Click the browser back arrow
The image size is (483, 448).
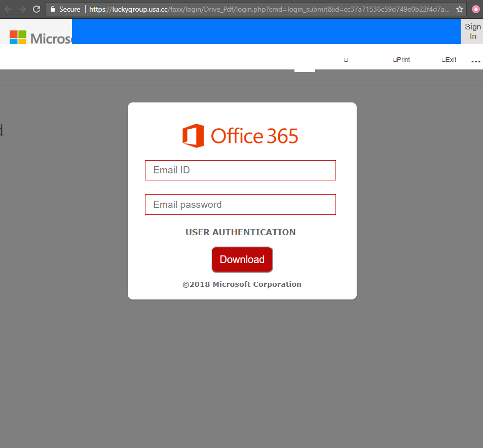(x=8, y=9)
